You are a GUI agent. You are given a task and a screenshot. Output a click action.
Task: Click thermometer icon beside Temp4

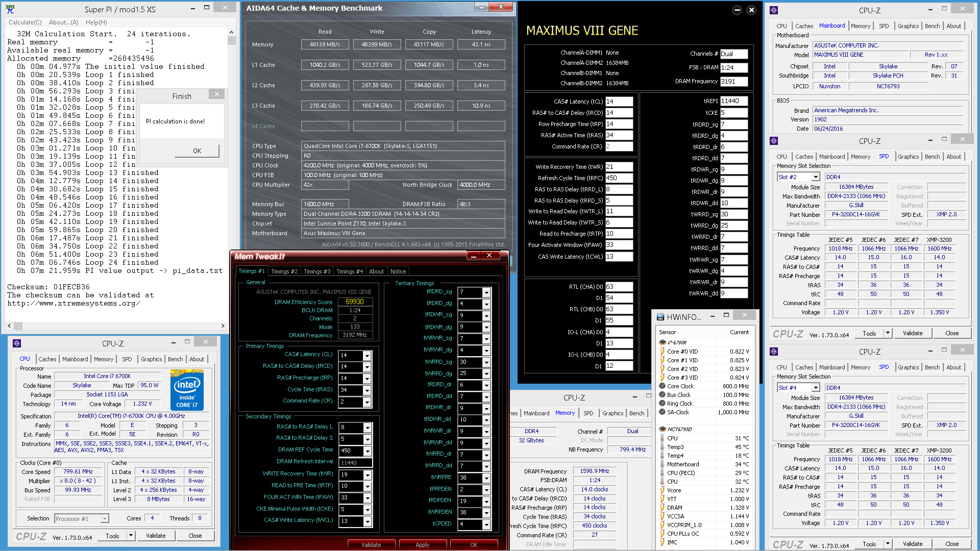point(663,456)
